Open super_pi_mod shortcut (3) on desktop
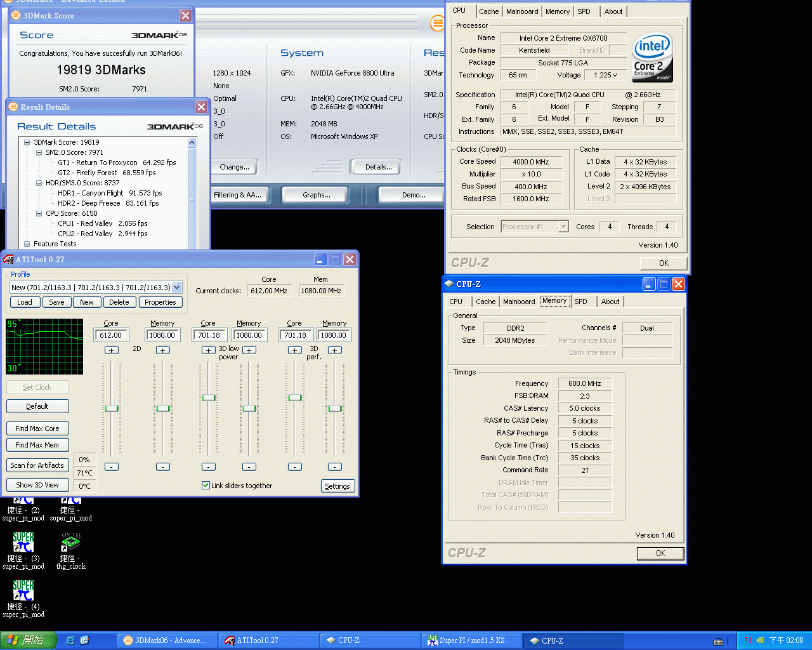Image resolution: width=812 pixels, height=650 pixels. [x=23, y=543]
